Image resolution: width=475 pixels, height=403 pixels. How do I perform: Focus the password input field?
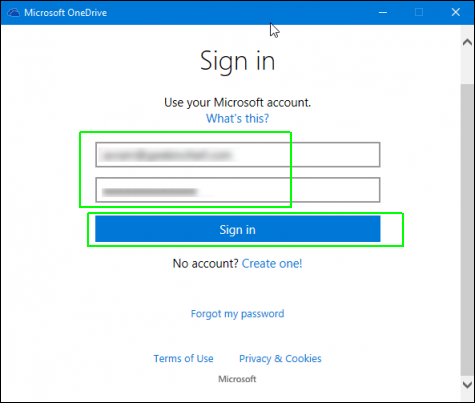238,190
